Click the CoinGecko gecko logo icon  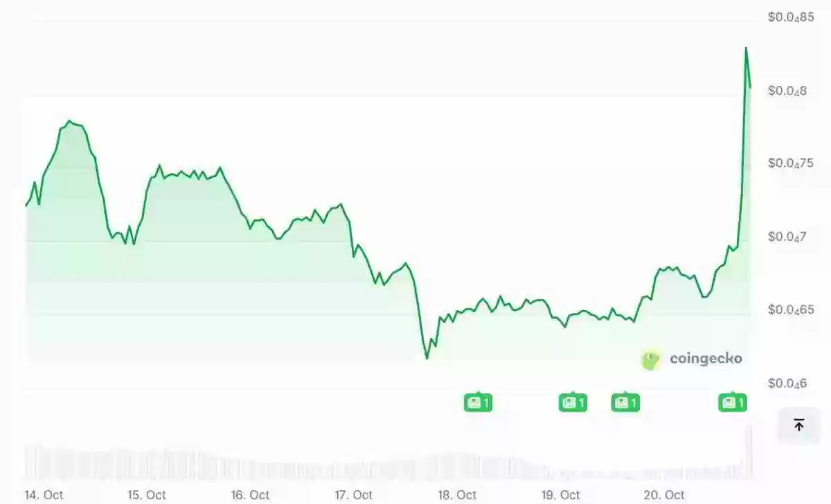[x=651, y=359]
